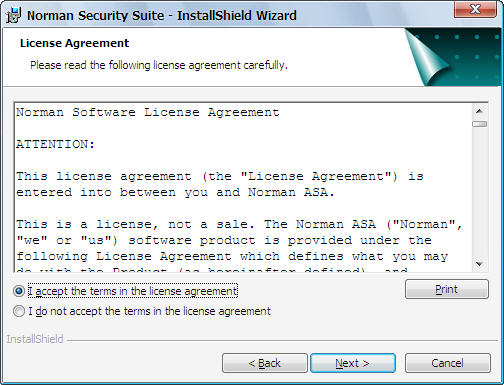The height and width of the screenshot is (385, 504).
Task: Click the 'I accept the terms' label text
Action: tap(133, 291)
